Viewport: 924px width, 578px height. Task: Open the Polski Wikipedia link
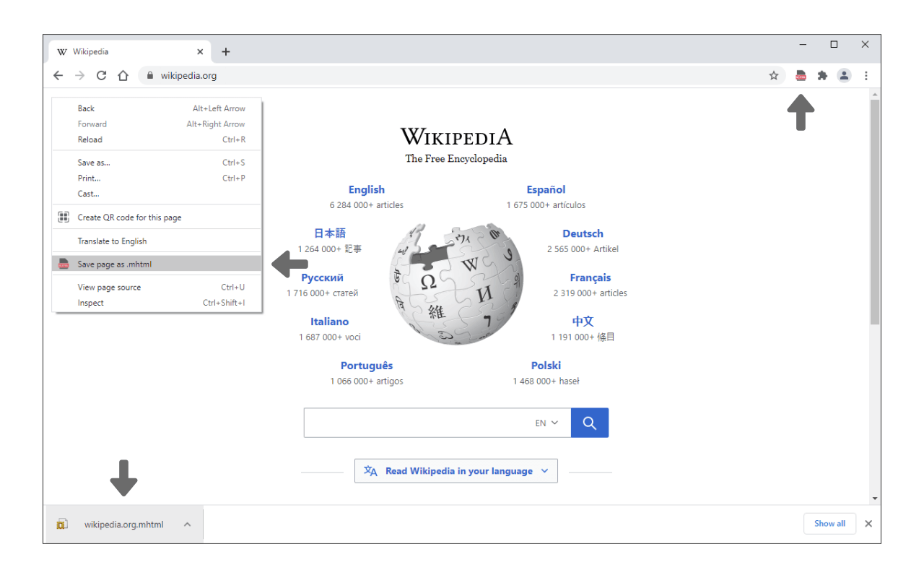(x=546, y=366)
